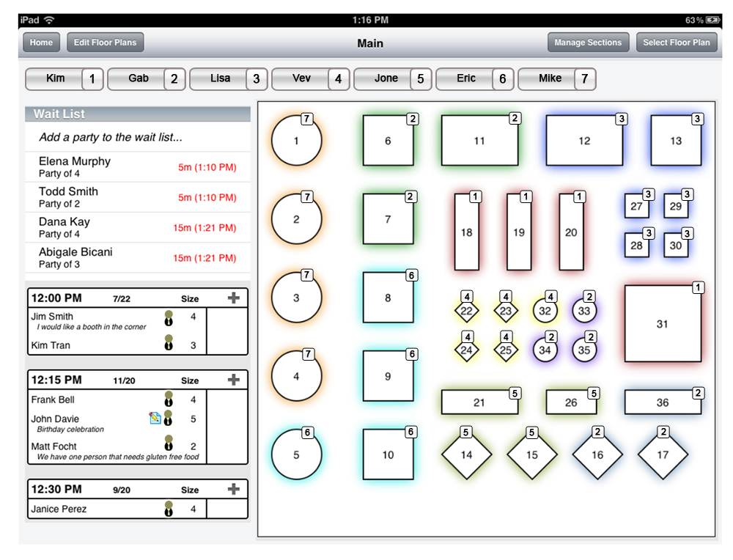Select large square table 31

click(663, 323)
